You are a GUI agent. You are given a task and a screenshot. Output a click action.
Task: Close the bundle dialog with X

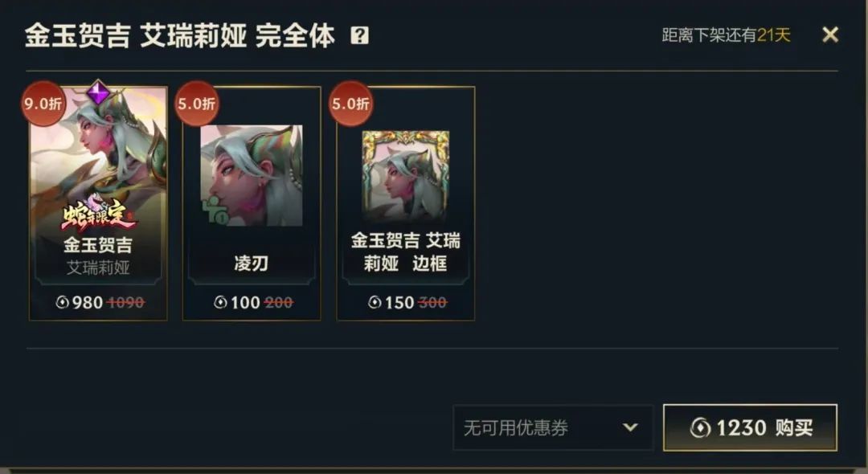[830, 35]
